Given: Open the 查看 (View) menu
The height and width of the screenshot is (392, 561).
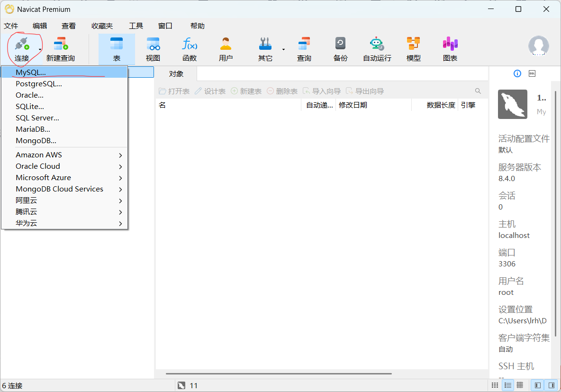Looking at the screenshot, I should coord(69,26).
